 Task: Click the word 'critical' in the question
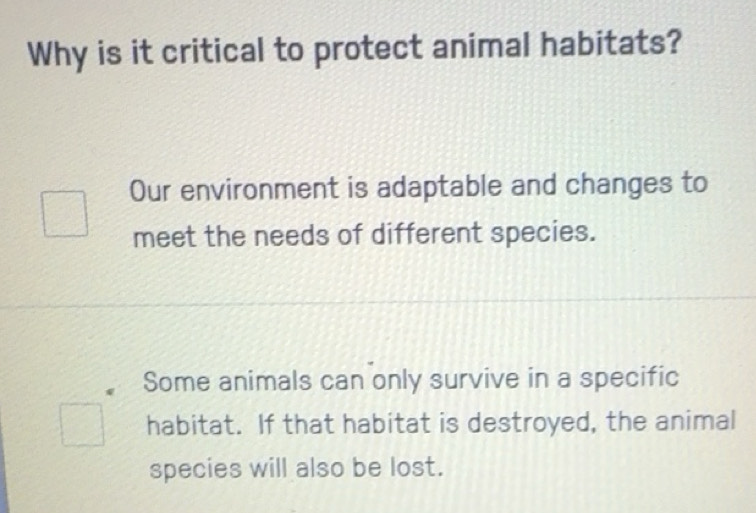click(x=213, y=51)
